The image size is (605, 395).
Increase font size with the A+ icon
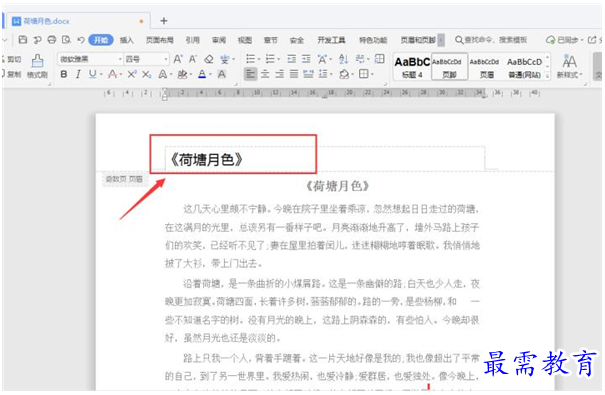178,59
